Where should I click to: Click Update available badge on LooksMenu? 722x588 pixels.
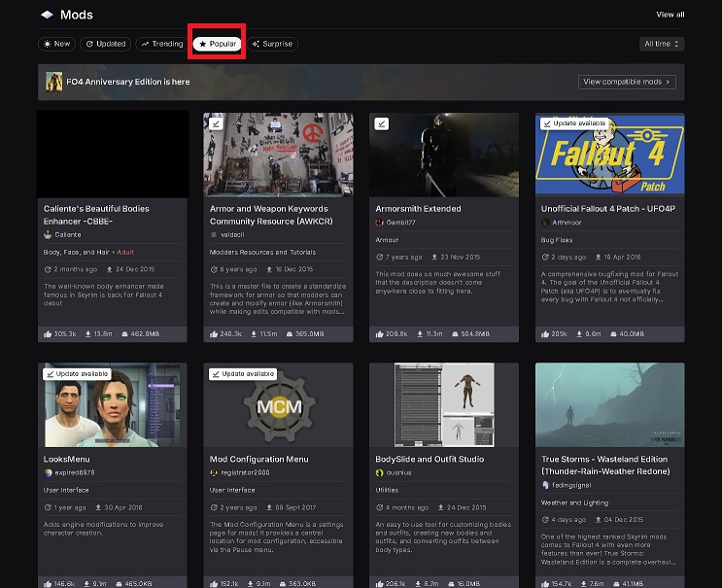(x=77, y=373)
